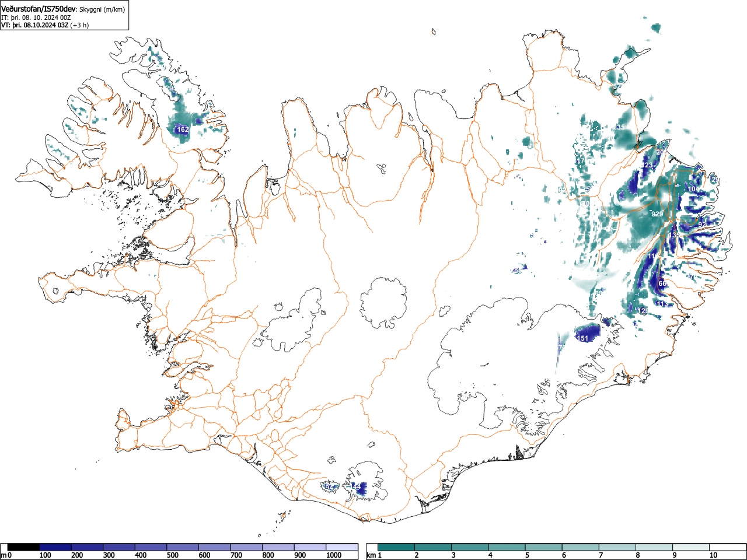Viewport: 747px width, 560px height.
Task: Select the 5–6 km legend swatch
Action: 545,547
